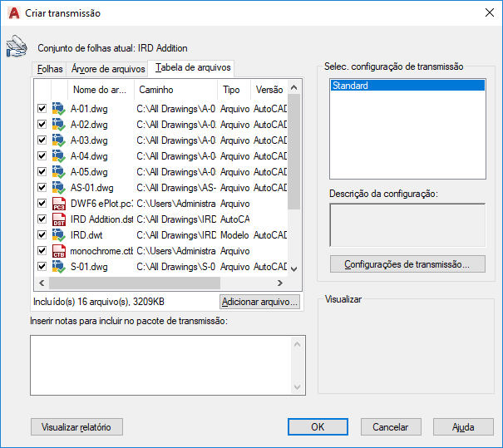The height and width of the screenshot is (448, 503).
Task: Sort by the Nome do arquivo column header
Action: tap(99, 89)
